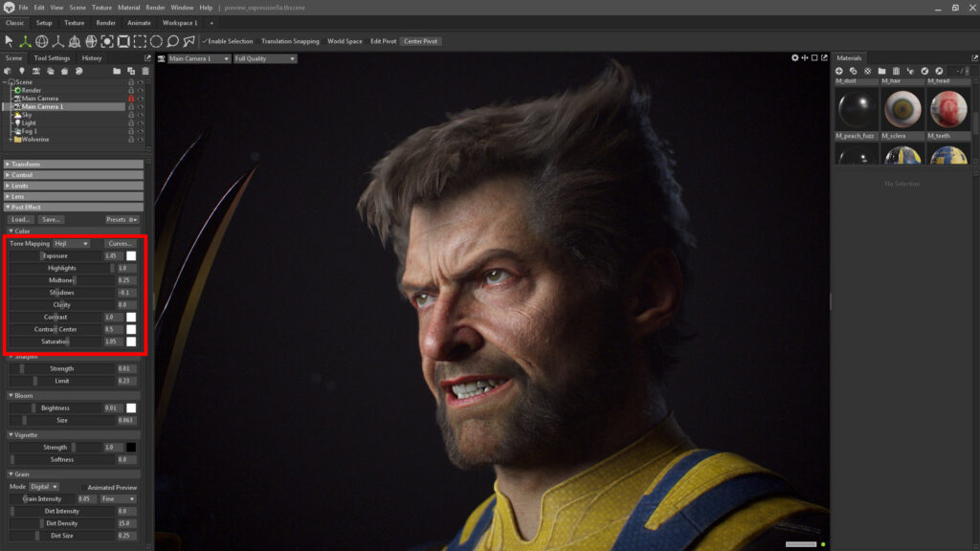Open viewport settings via the gear icon
The width and height of the screenshot is (980, 551).
(794, 57)
